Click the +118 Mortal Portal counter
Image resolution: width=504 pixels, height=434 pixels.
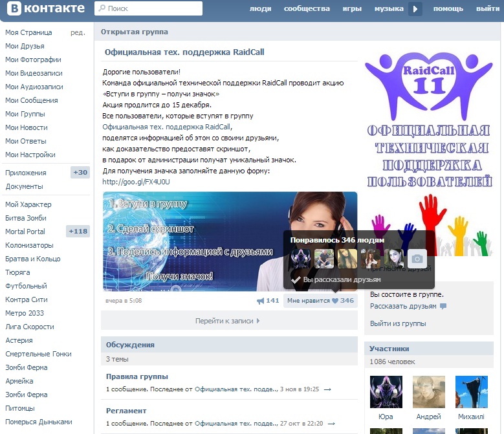pos(78,232)
